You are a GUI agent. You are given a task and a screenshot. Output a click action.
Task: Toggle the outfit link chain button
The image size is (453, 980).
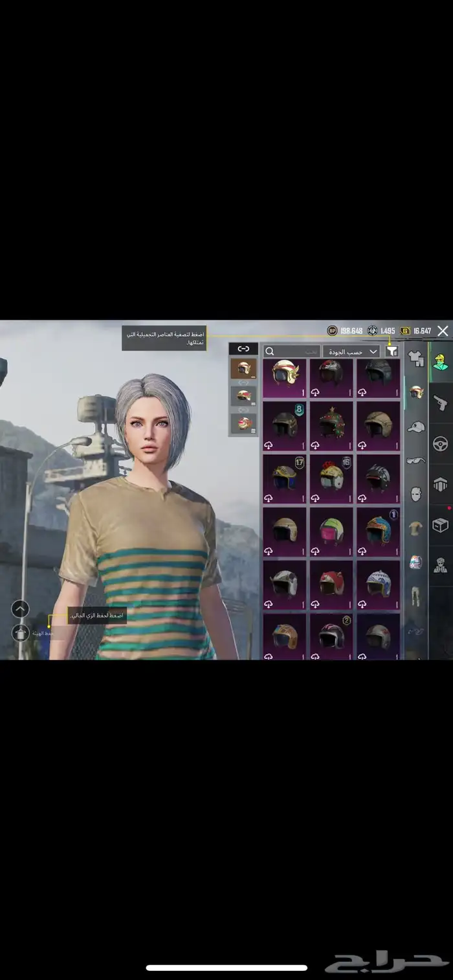pos(243,349)
